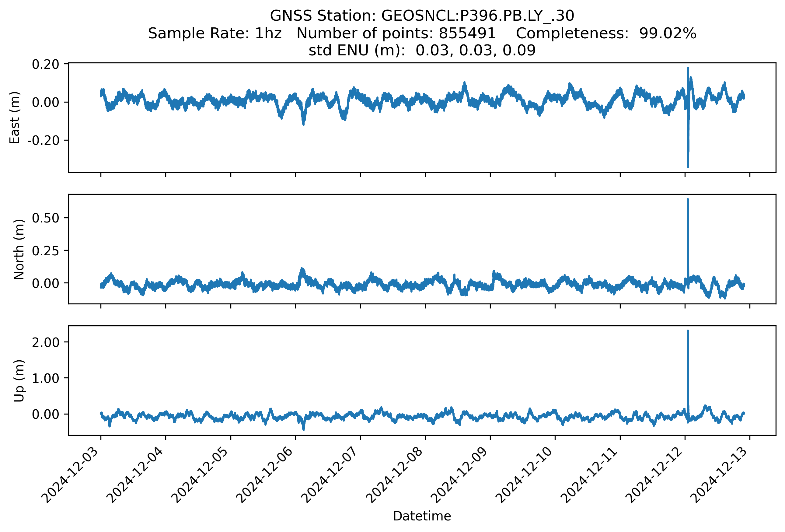Image resolution: width=785 pixels, height=532 pixels.
Task: Click the East (m) axis label
Action: coord(15,117)
